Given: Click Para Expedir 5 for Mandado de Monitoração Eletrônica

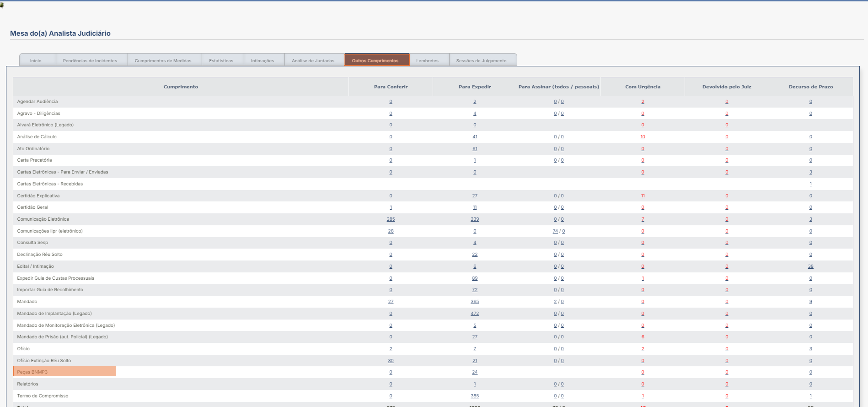Looking at the screenshot, I should [475, 325].
